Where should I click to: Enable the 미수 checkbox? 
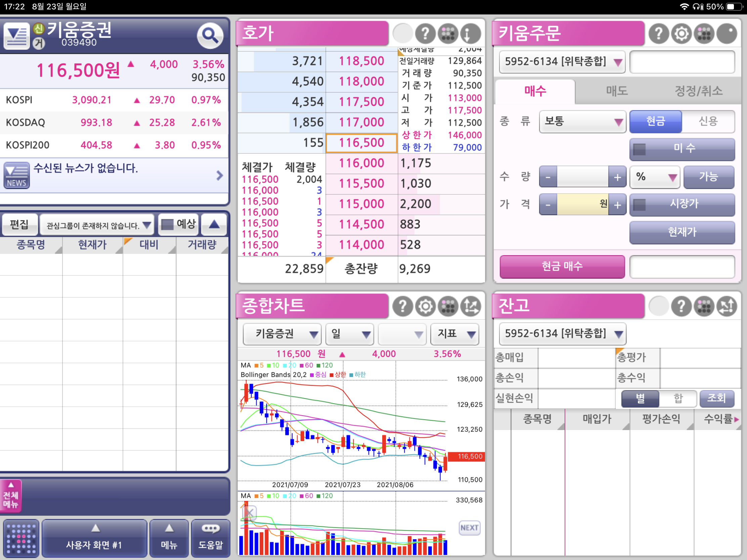pos(639,149)
